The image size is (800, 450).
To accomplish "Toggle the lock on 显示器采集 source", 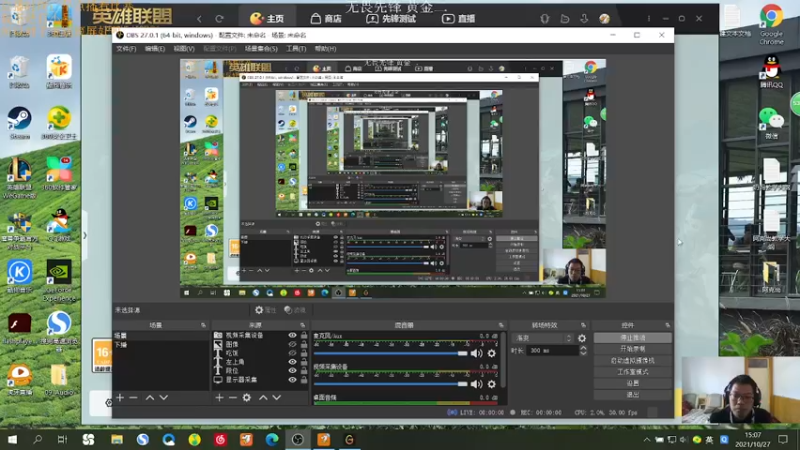I will tap(304, 380).
